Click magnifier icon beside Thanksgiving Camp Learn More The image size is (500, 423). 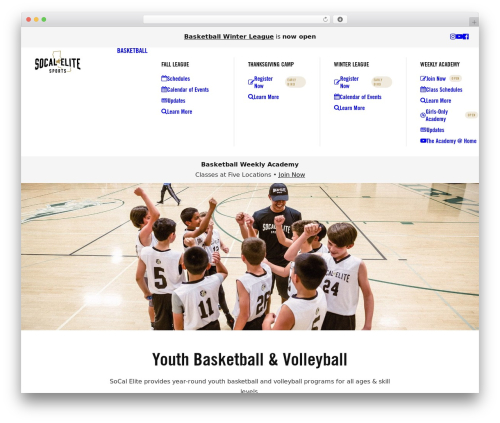[251, 97]
